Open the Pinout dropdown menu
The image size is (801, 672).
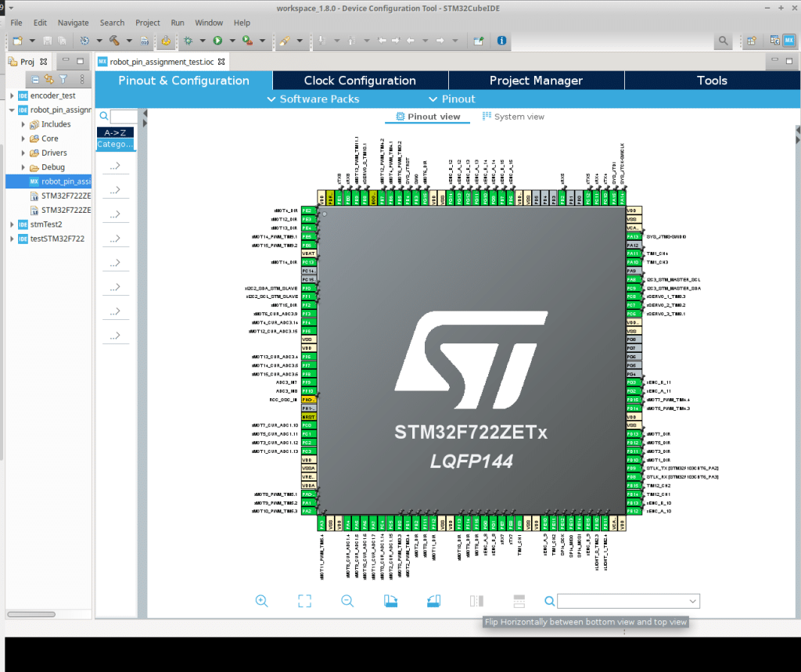coord(451,99)
